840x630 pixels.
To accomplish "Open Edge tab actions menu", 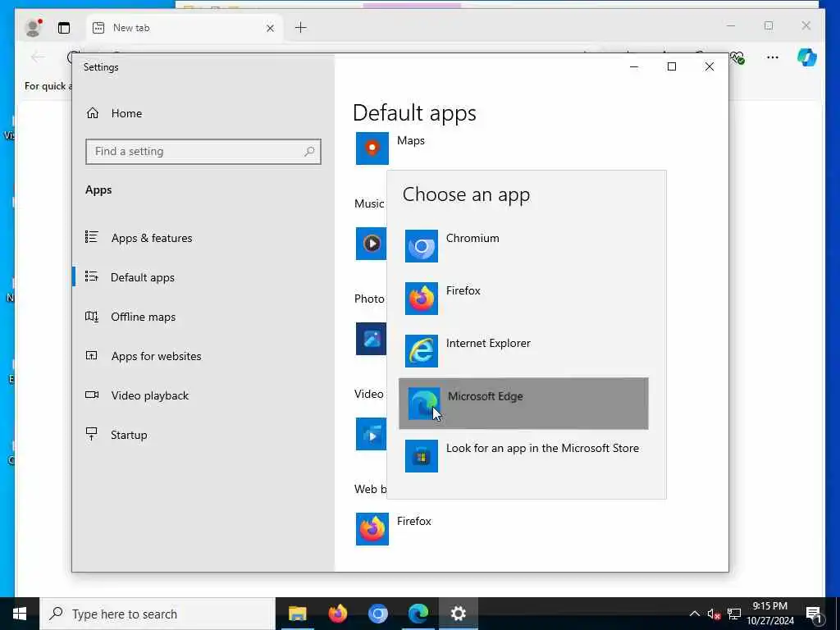I will pos(64,28).
